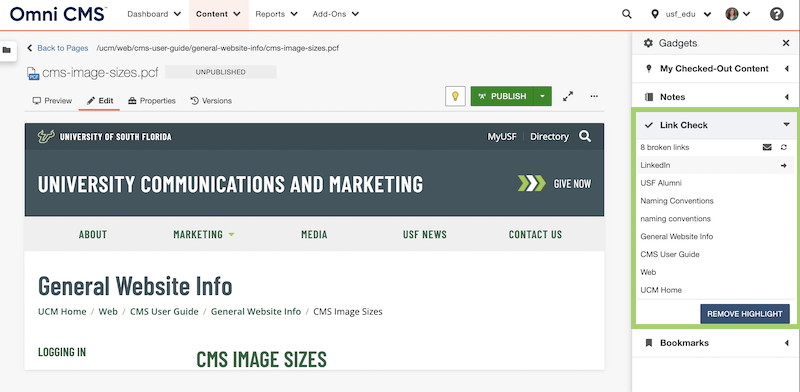
Task: Click the Give Now link
Action: (x=572, y=183)
